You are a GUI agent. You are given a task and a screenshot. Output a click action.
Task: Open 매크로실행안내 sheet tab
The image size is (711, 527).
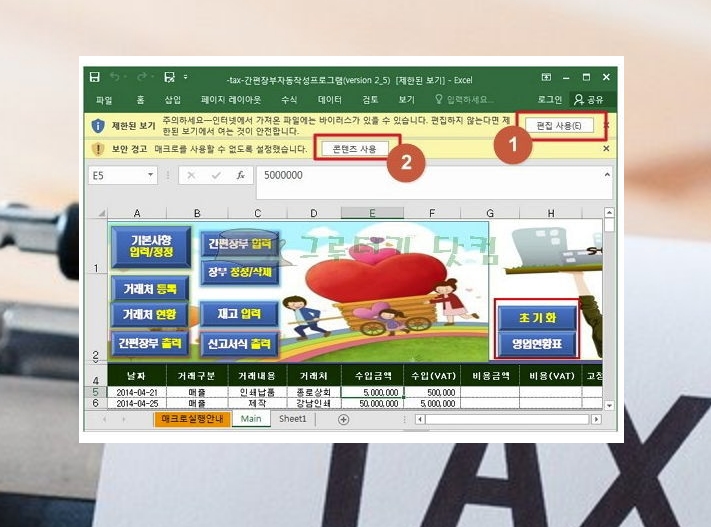tap(192, 419)
